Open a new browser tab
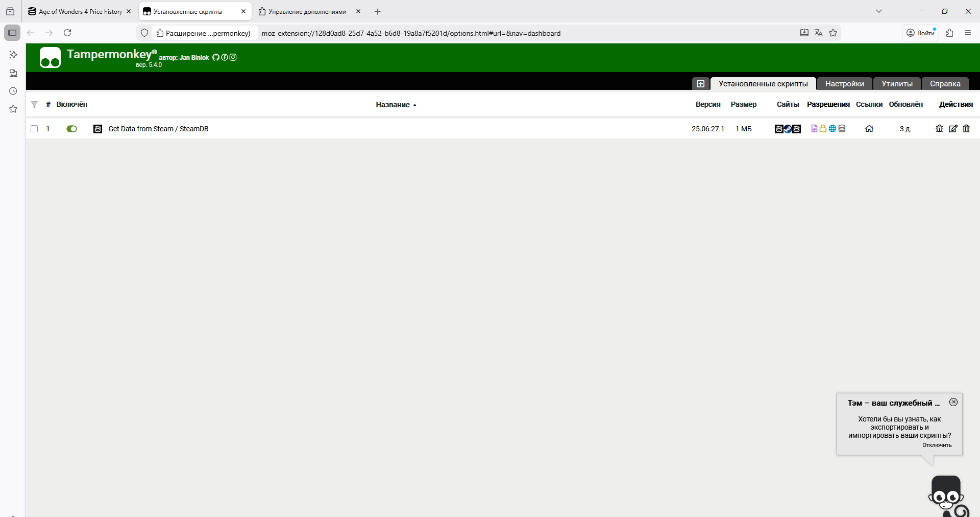This screenshot has width=980, height=517. coord(378,11)
